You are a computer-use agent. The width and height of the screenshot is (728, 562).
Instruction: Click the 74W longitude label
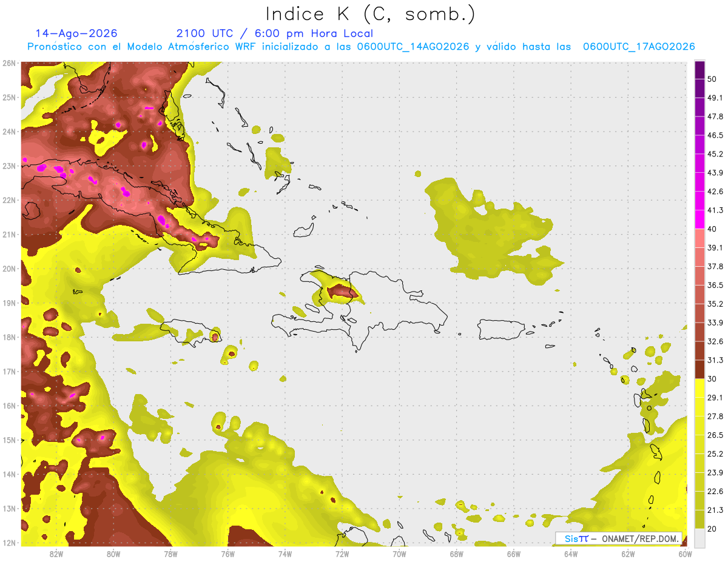coord(285,554)
